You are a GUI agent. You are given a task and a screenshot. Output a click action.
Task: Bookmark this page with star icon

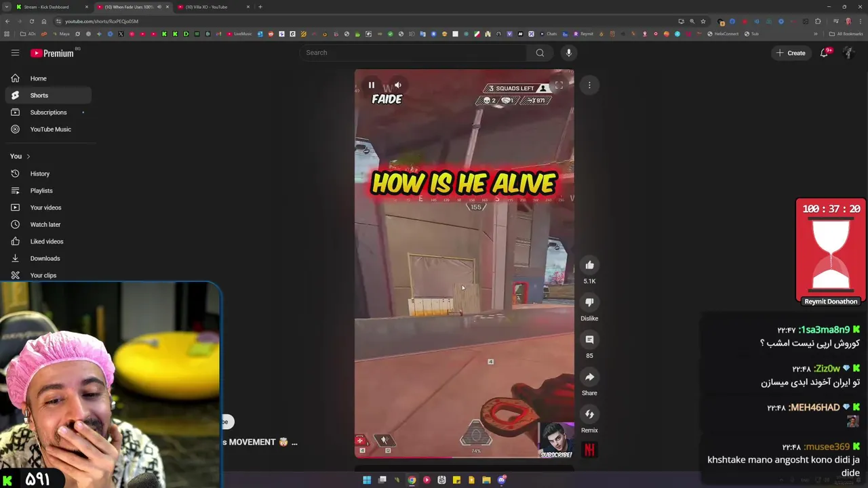tap(703, 21)
